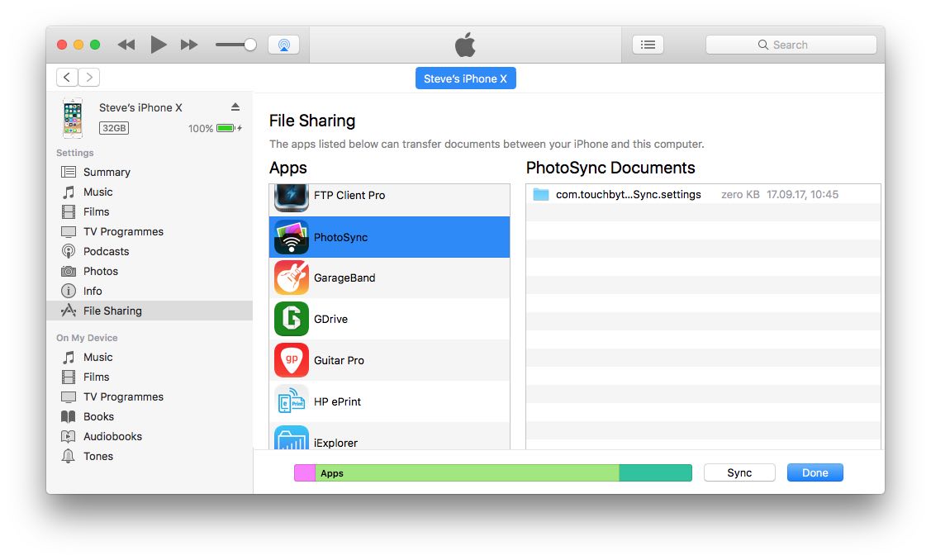Go back with the left arrow
The height and width of the screenshot is (560, 931).
coord(67,77)
